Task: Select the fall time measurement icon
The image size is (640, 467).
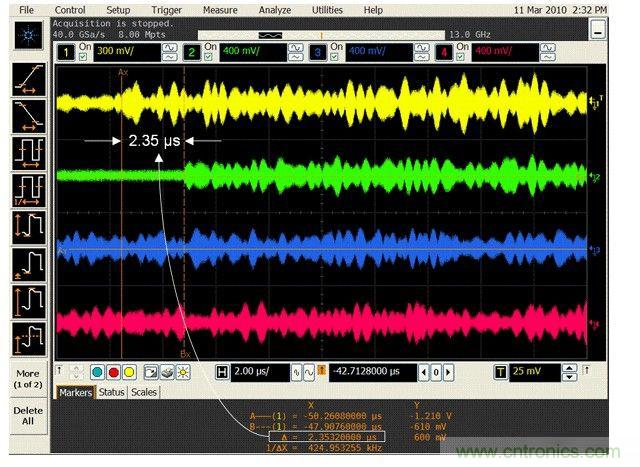Action: coord(28,117)
